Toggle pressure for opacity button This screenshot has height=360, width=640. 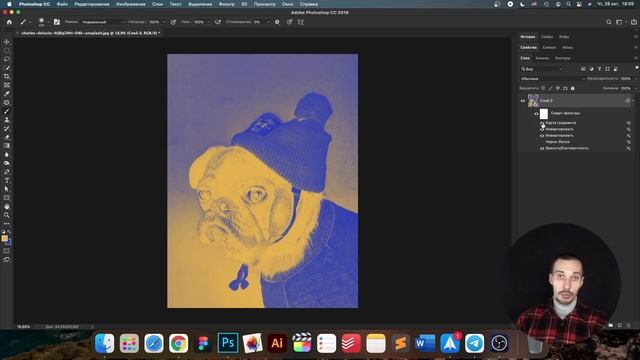click(173, 22)
